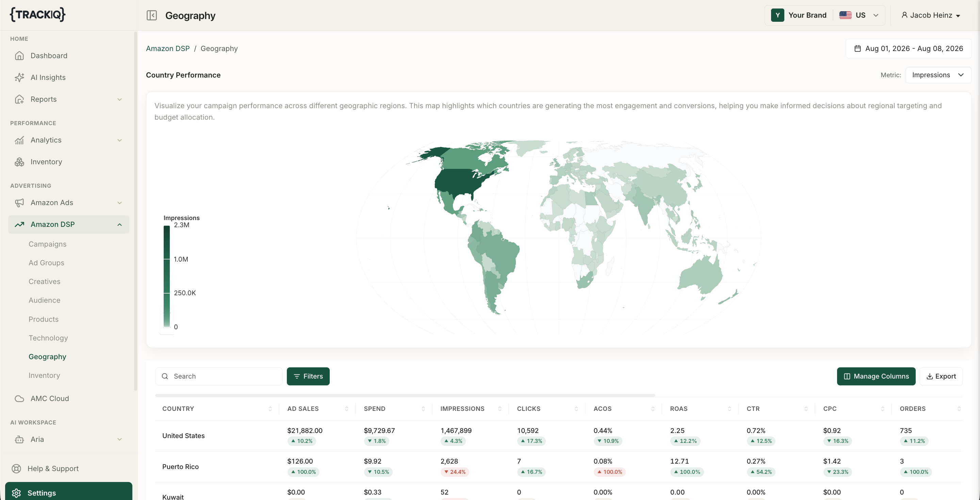
Task: Sort by Spend column arrows
Action: 423,409
